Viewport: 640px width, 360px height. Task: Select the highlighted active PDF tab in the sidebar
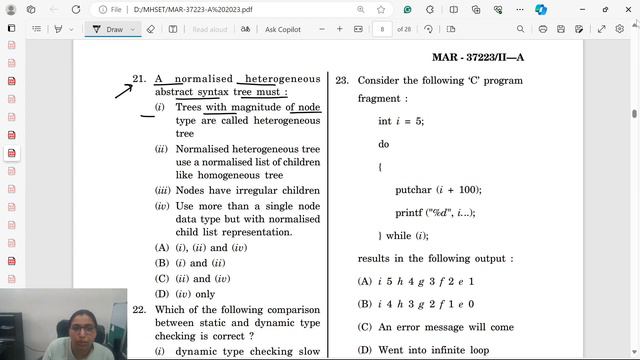11,153
